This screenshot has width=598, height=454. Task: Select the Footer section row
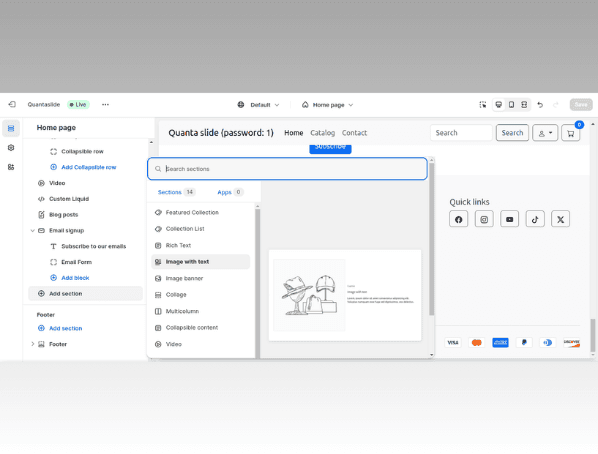coord(58,344)
